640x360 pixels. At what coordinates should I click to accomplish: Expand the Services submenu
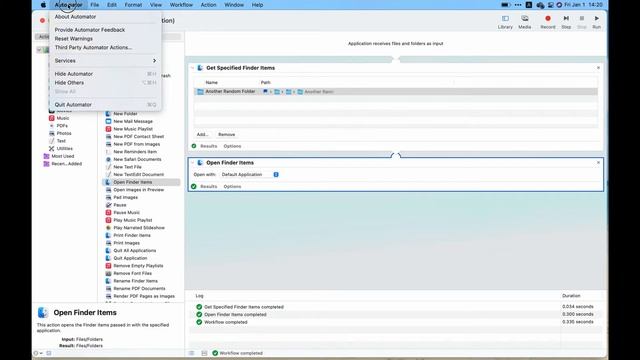[105, 60]
